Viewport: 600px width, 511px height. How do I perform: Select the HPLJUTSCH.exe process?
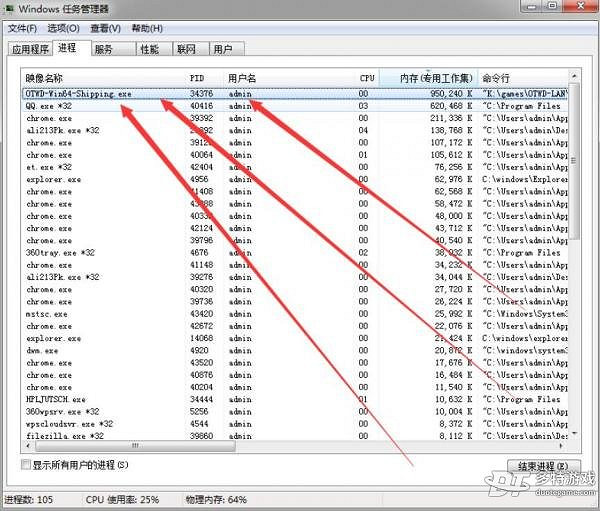coord(295,400)
